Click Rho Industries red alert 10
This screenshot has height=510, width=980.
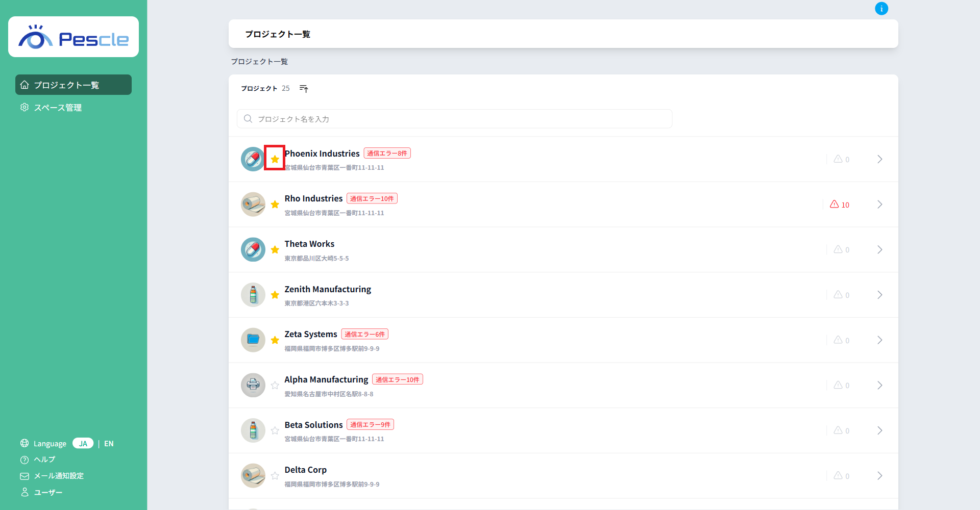(840, 205)
